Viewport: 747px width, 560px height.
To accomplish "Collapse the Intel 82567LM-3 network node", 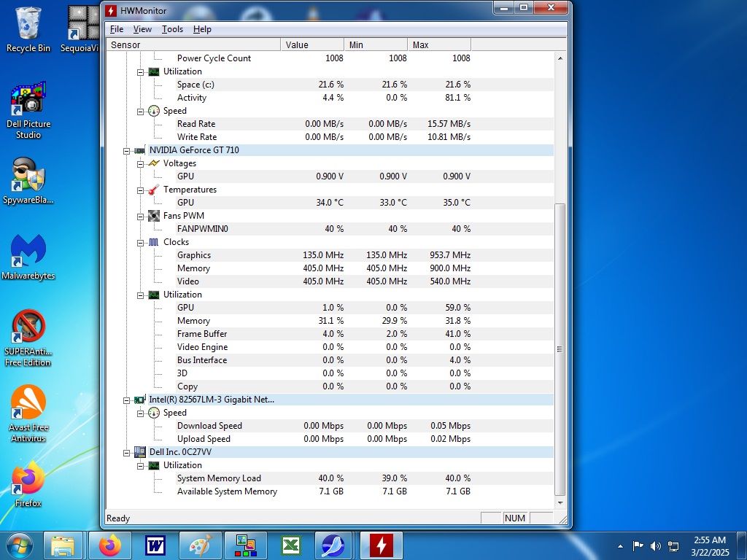I will [x=127, y=400].
